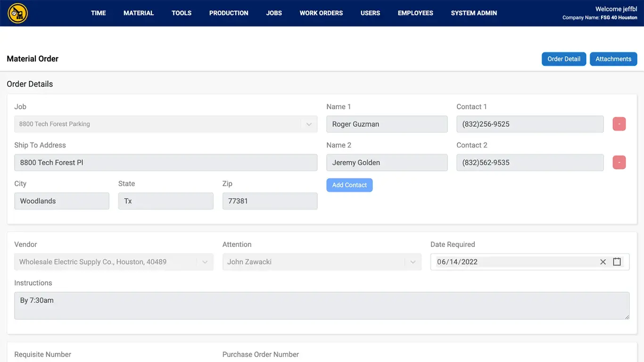Select the Name 1 input field
Image resolution: width=644 pixels, height=362 pixels.
pos(387,124)
